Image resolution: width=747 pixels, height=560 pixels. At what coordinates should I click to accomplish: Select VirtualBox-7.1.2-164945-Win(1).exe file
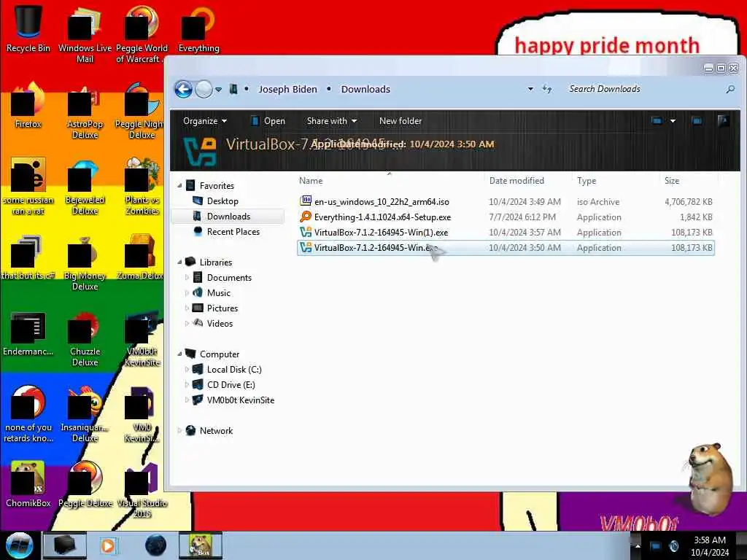pyautogui.click(x=506, y=233)
